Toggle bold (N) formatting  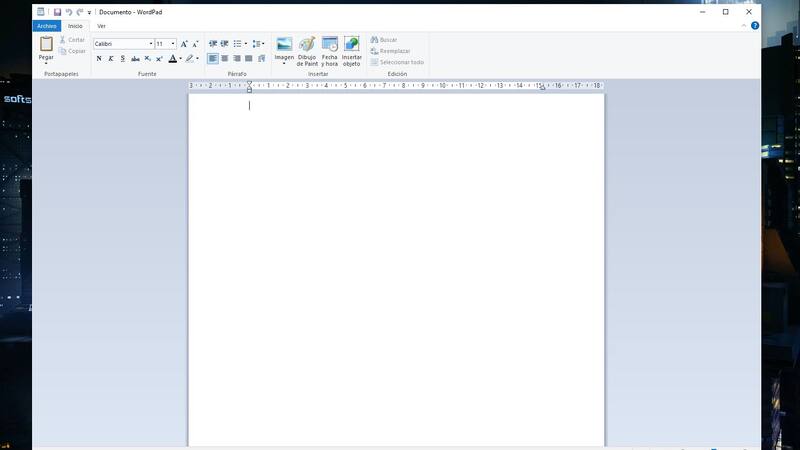tap(99, 59)
